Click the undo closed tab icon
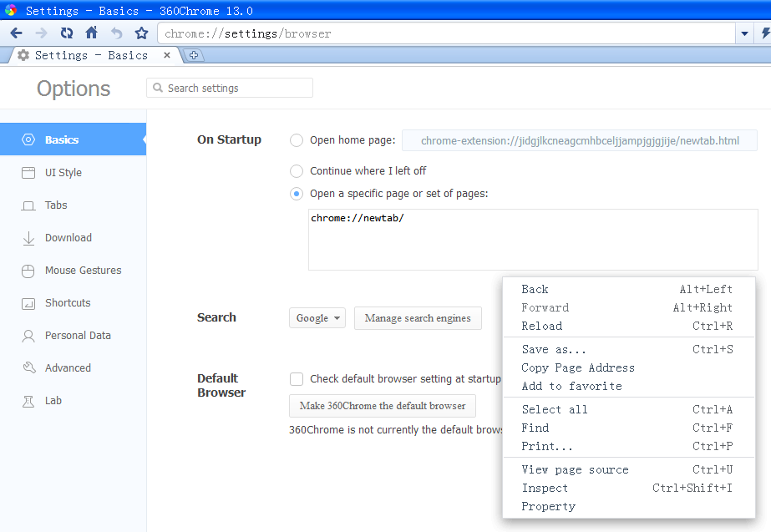The height and width of the screenshot is (532, 771). (117, 33)
